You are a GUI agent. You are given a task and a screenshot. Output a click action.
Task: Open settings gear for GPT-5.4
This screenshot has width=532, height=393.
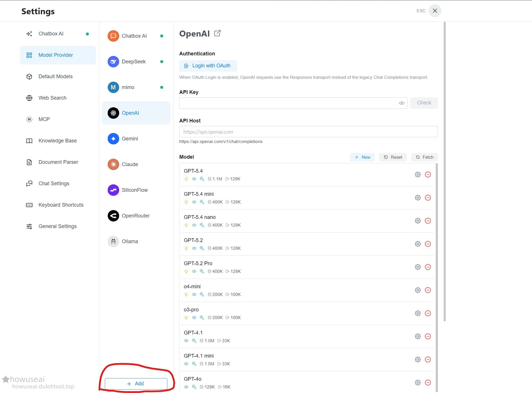click(x=418, y=174)
